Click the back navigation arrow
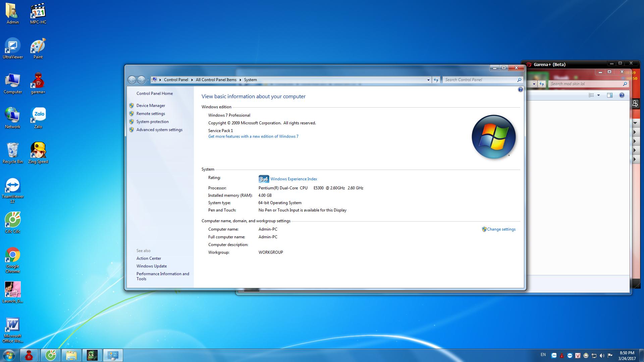 pos(132,80)
